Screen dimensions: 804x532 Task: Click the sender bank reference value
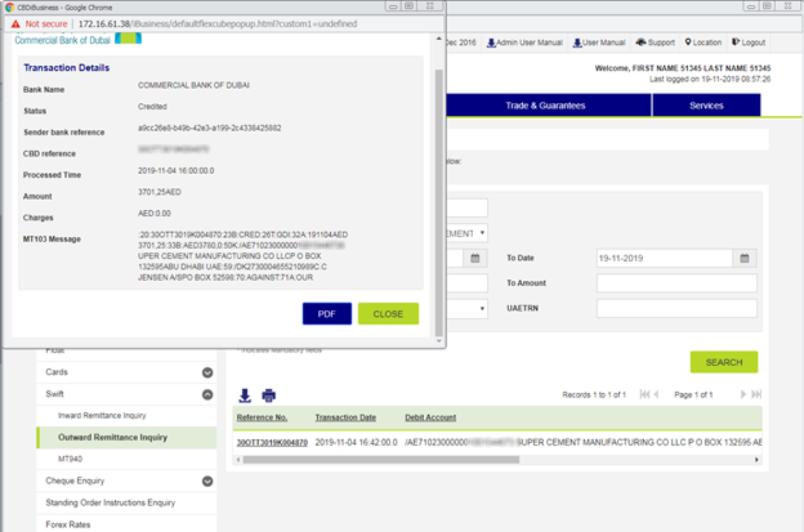click(x=209, y=128)
